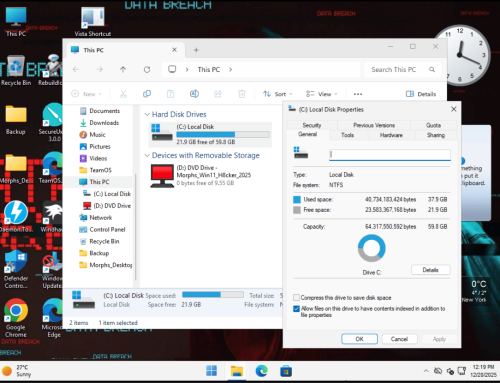Switch to the Sharing tab
The height and width of the screenshot is (383, 500).
pos(436,135)
